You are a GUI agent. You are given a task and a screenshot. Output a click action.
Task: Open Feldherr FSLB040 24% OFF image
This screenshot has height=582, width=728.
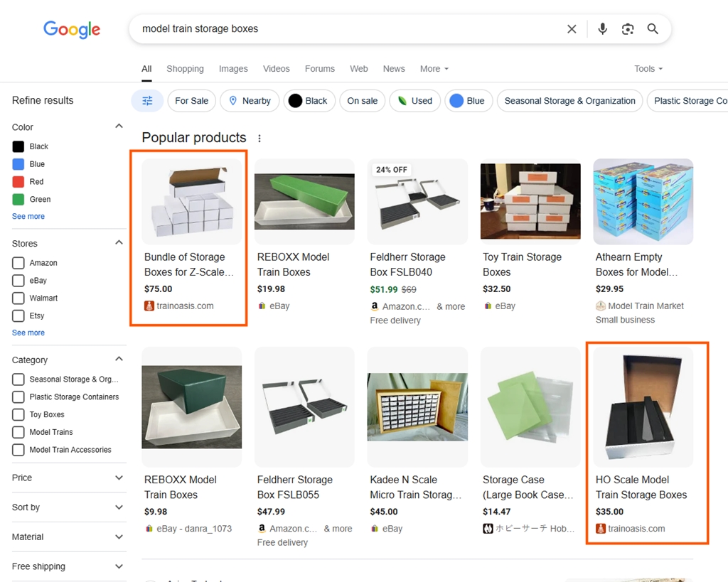click(417, 201)
